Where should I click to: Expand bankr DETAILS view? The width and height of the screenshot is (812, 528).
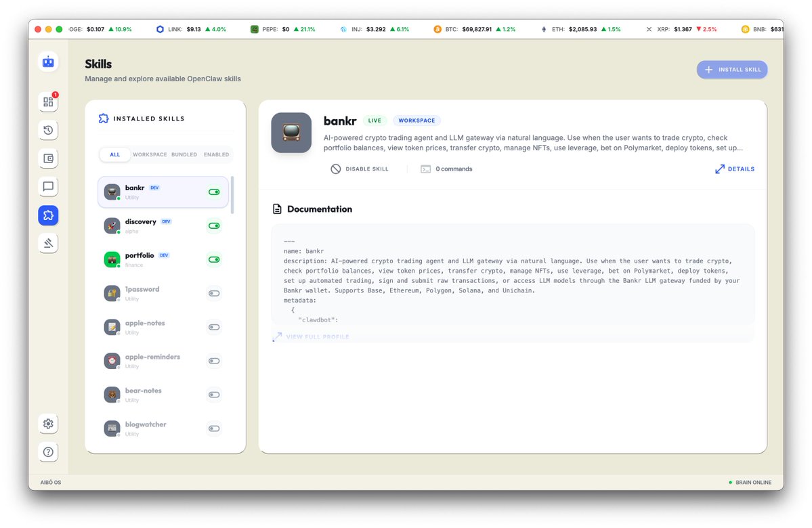[x=735, y=169]
